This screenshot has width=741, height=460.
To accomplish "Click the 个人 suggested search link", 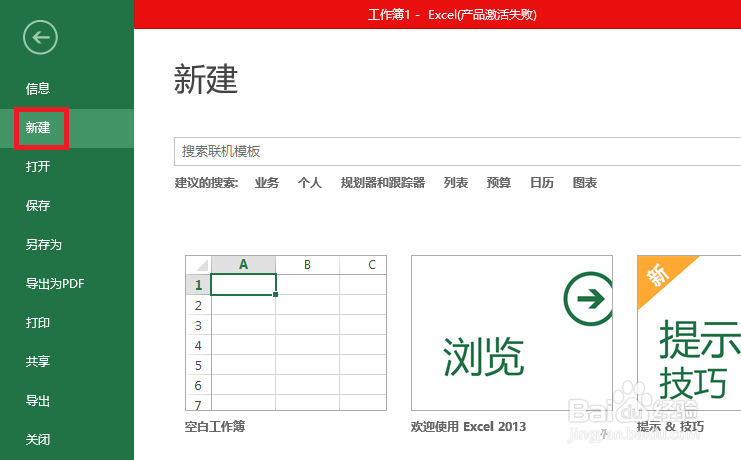I will click(x=310, y=183).
